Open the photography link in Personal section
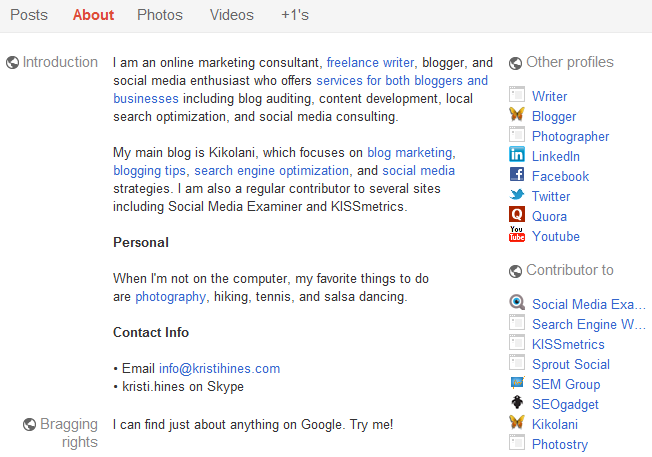The image size is (652, 457). [170, 296]
